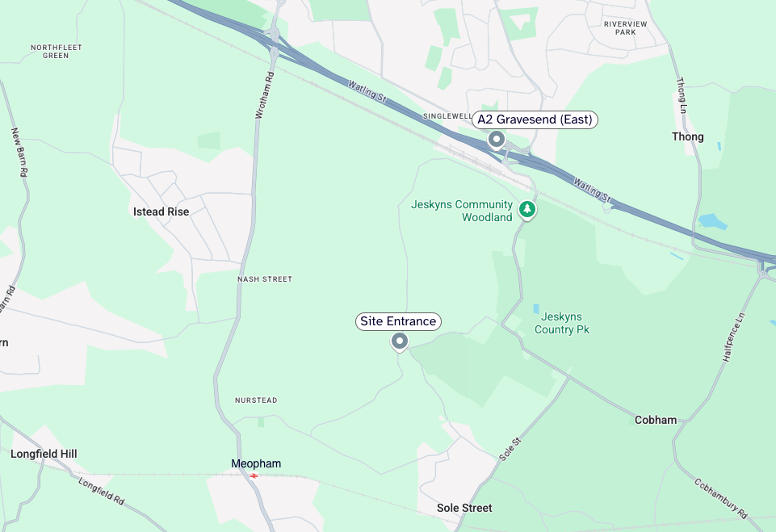Click the Jeskyns Country Pk label
Image resolution: width=776 pixels, height=532 pixels.
[562, 323]
